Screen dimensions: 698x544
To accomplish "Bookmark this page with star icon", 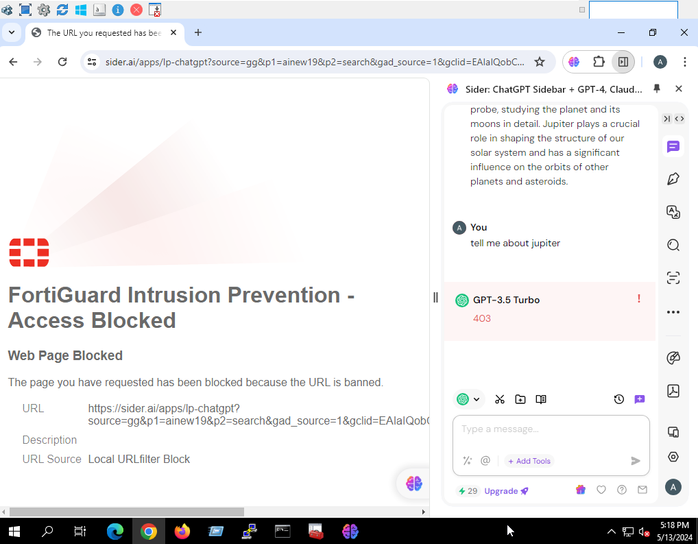I will tap(540, 62).
